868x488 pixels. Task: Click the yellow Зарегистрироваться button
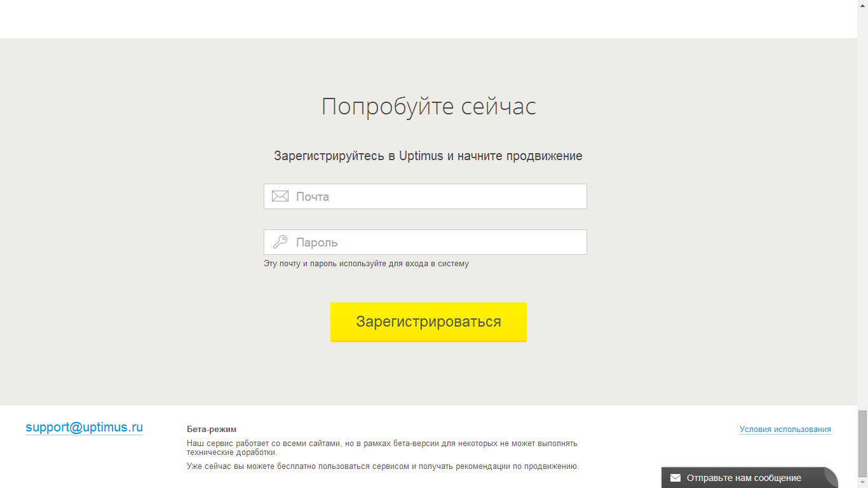tap(428, 322)
